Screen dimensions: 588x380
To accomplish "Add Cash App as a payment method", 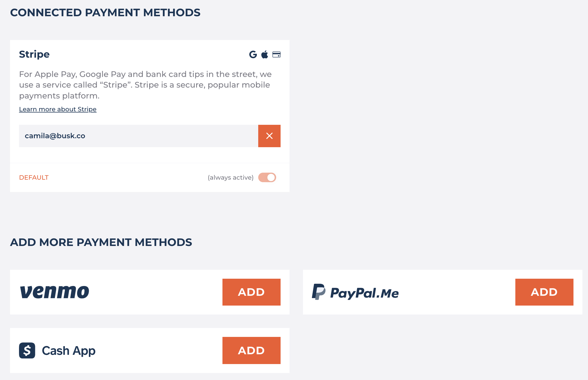I will click(252, 350).
